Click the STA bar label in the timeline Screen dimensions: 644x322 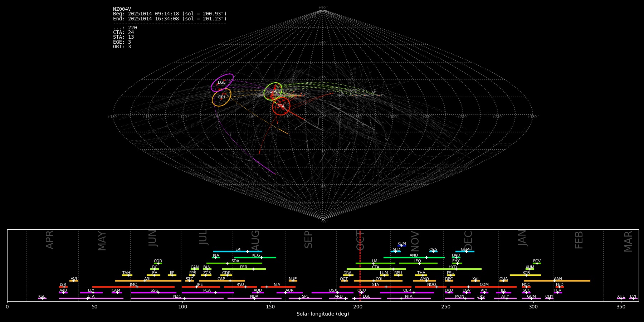pos(375,285)
